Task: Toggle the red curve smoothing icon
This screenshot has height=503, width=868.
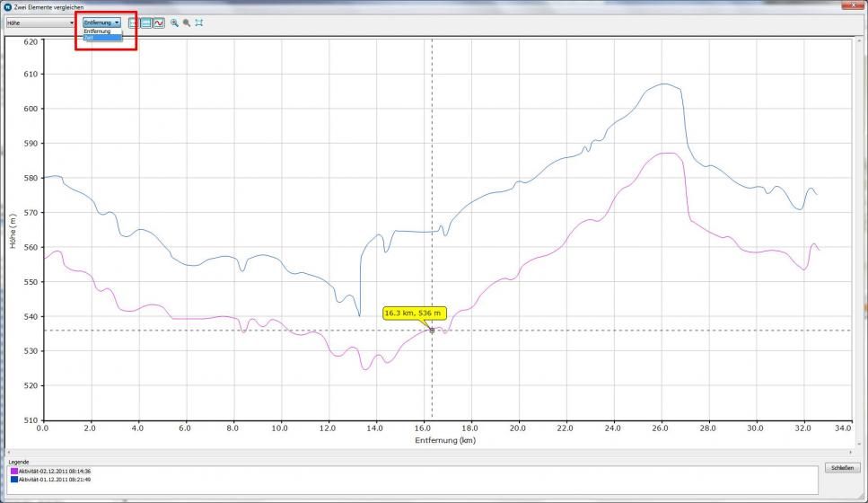Action: pyautogui.click(x=158, y=22)
